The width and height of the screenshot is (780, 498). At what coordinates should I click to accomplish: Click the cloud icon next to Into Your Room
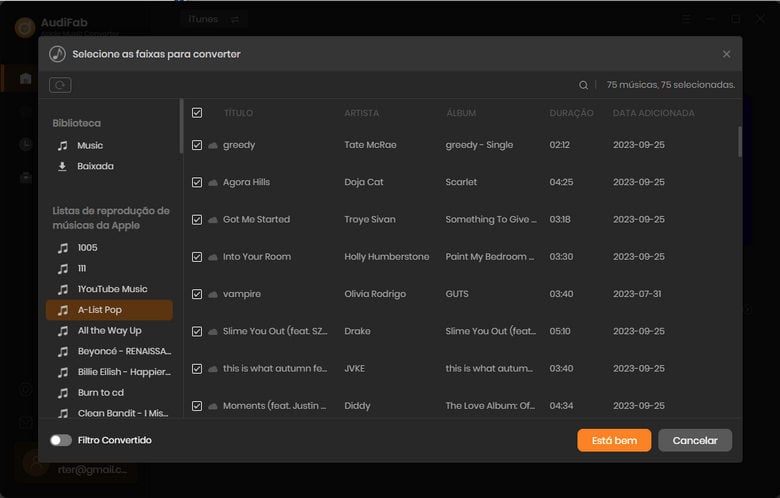213,257
